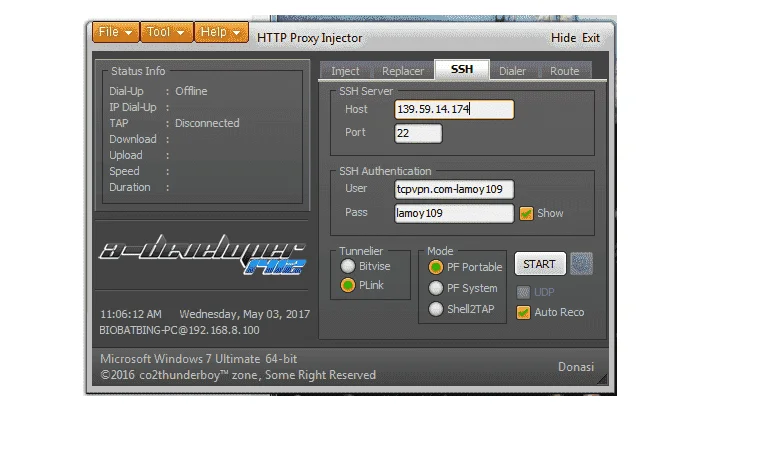Click the '11:06:12 AM' clock text

point(131,314)
